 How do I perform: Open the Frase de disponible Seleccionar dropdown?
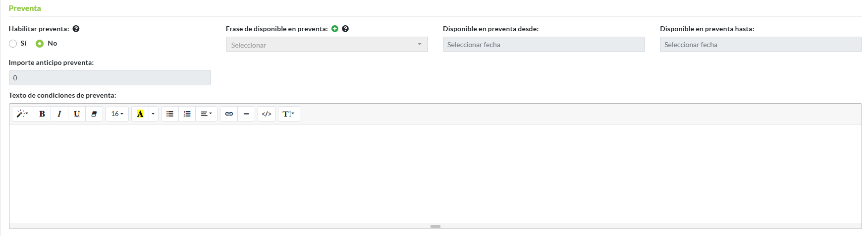tap(327, 45)
